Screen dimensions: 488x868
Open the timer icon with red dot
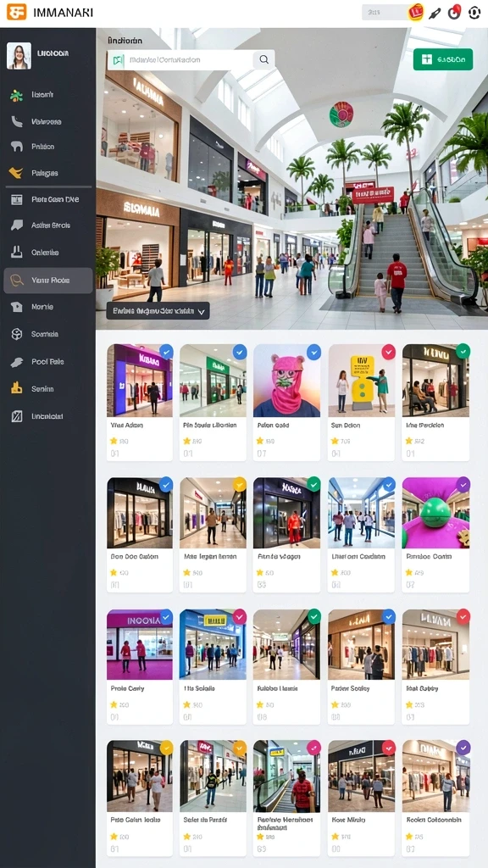454,12
